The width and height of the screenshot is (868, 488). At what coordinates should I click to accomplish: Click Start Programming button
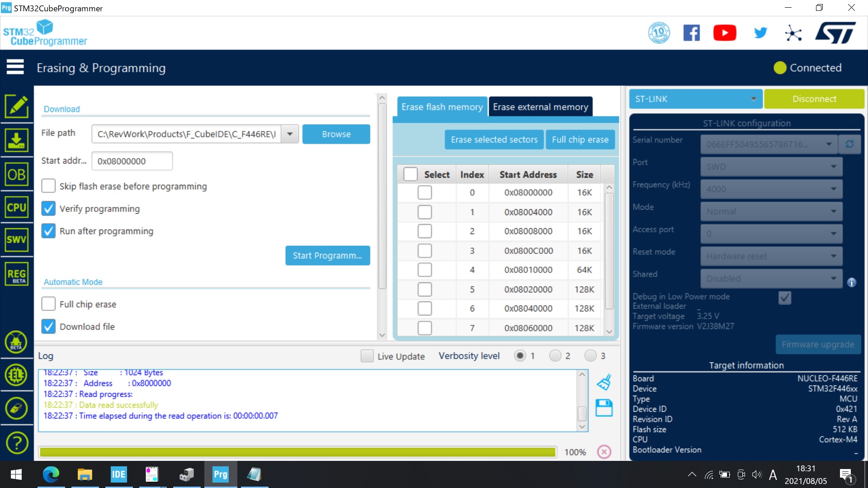(x=328, y=255)
